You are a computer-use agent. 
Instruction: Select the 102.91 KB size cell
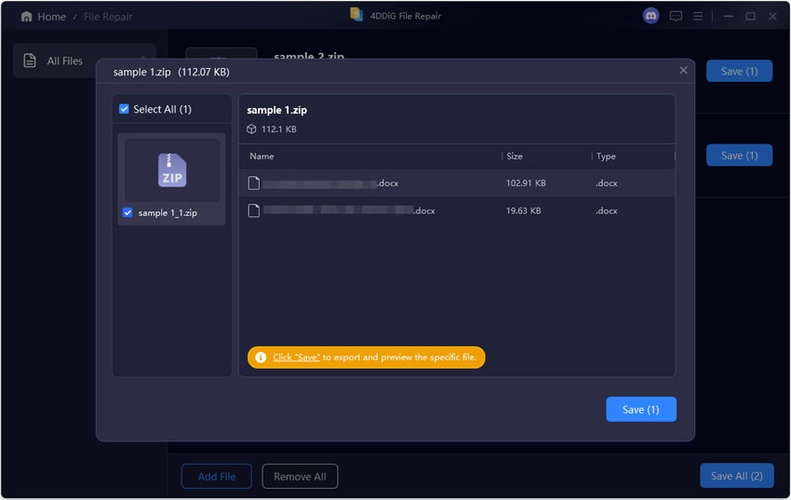[526, 183]
